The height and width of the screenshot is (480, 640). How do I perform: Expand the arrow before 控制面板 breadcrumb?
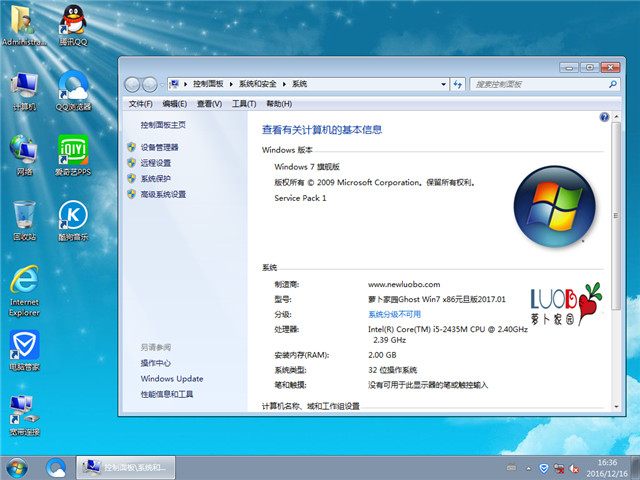(x=185, y=84)
